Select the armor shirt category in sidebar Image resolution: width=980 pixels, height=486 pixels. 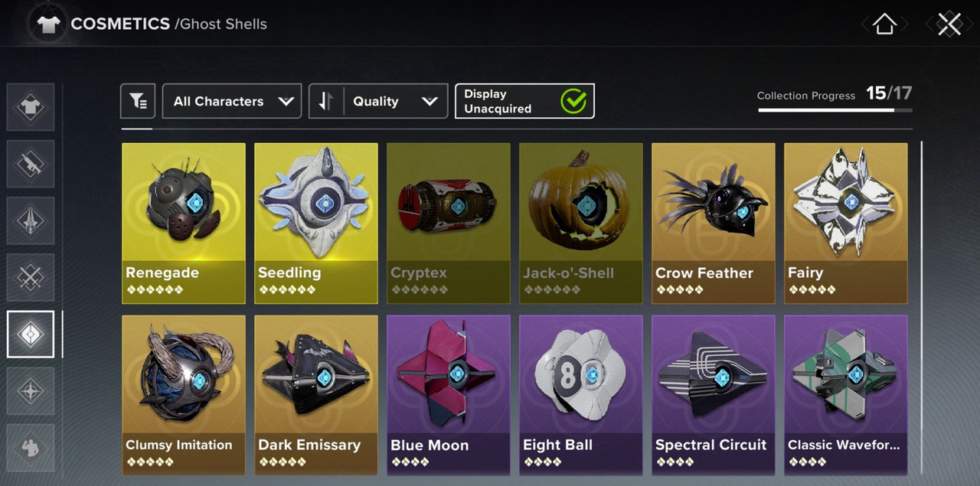(31, 107)
